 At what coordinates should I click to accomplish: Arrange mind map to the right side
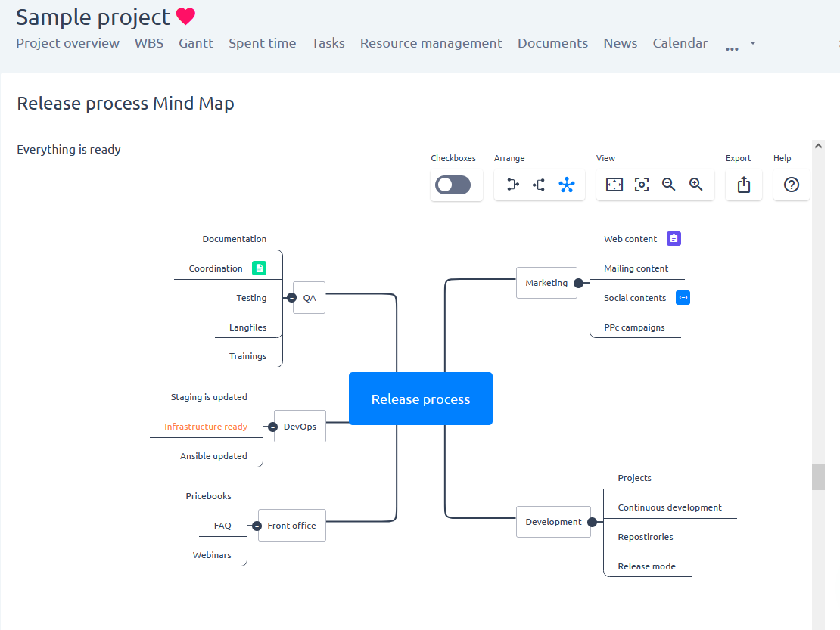pos(512,185)
